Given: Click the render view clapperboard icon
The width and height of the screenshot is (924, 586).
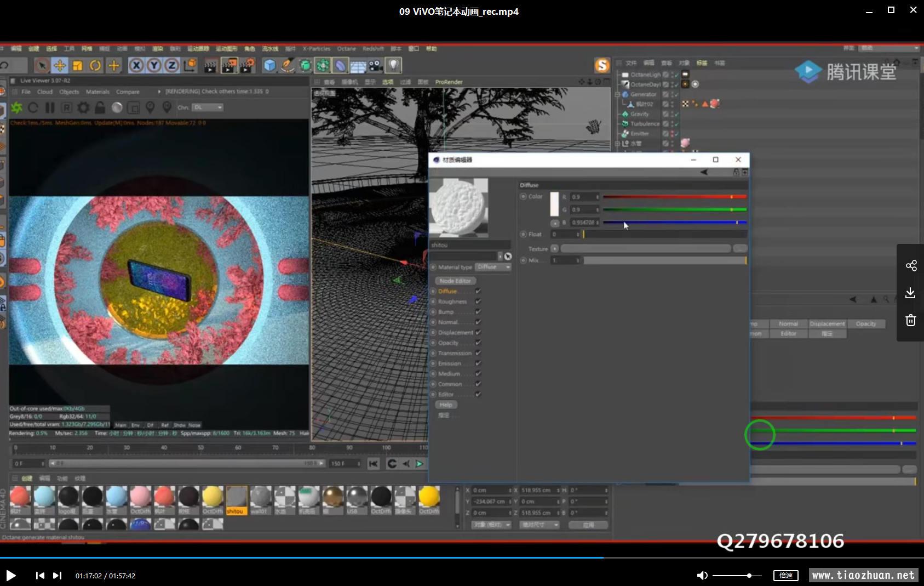Looking at the screenshot, I should [210, 66].
